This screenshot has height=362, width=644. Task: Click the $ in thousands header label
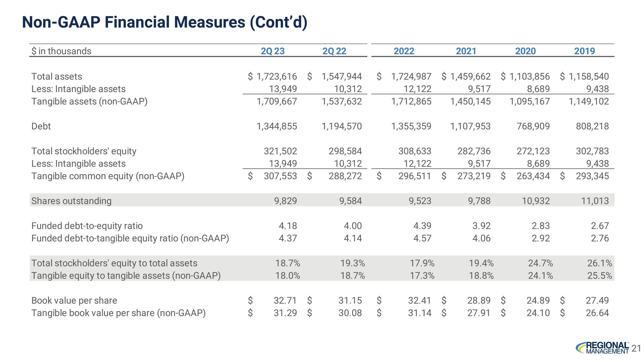pos(61,51)
